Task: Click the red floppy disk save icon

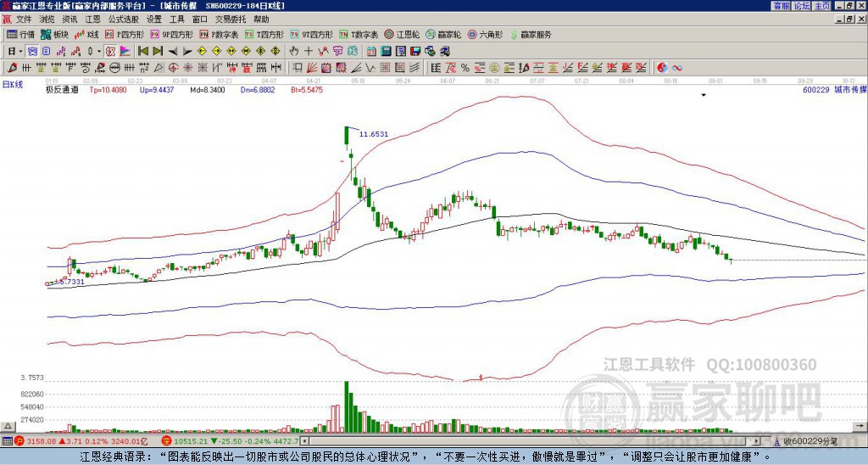Action: (415, 52)
